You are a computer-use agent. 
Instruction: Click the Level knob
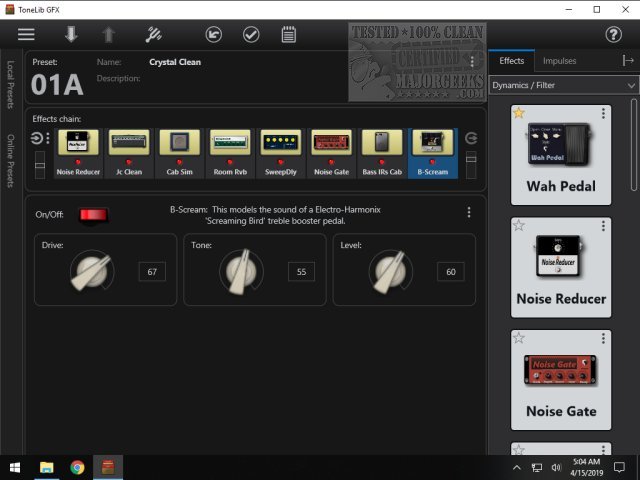[391, 271]
